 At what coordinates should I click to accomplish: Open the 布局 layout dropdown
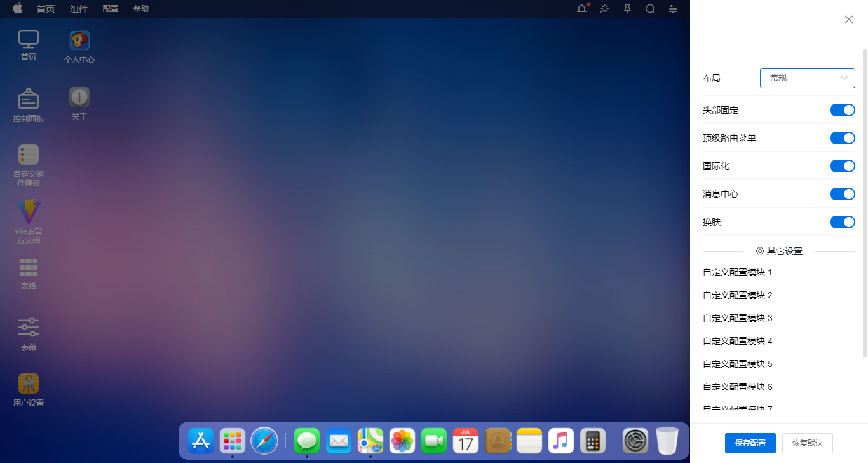coord(807,78)
